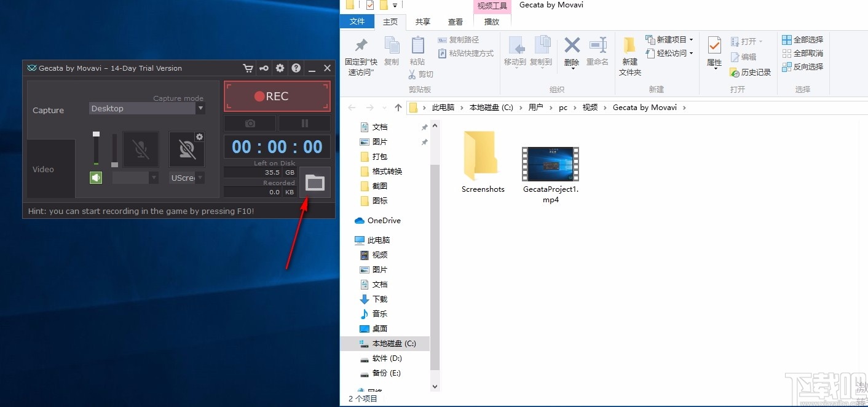Select 音乐 in the navigation pane
The image size is (868, 407).
374,314
